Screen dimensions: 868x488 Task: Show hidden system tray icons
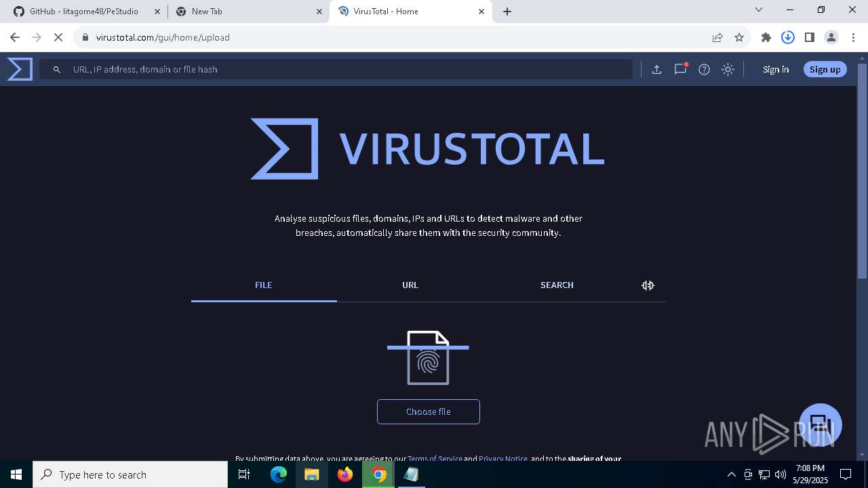pyautogui.click(x=731, y=474)
